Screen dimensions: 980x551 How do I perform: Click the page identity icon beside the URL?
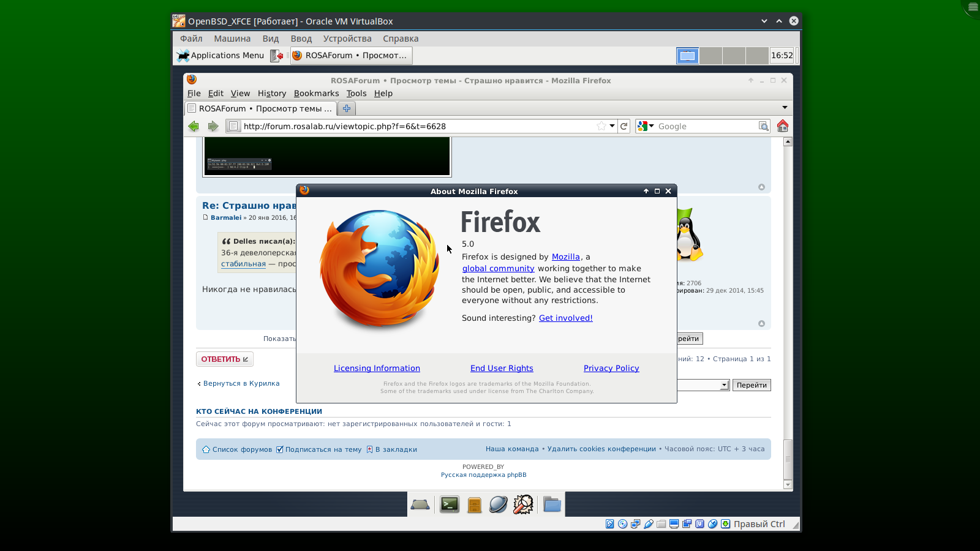233,126
